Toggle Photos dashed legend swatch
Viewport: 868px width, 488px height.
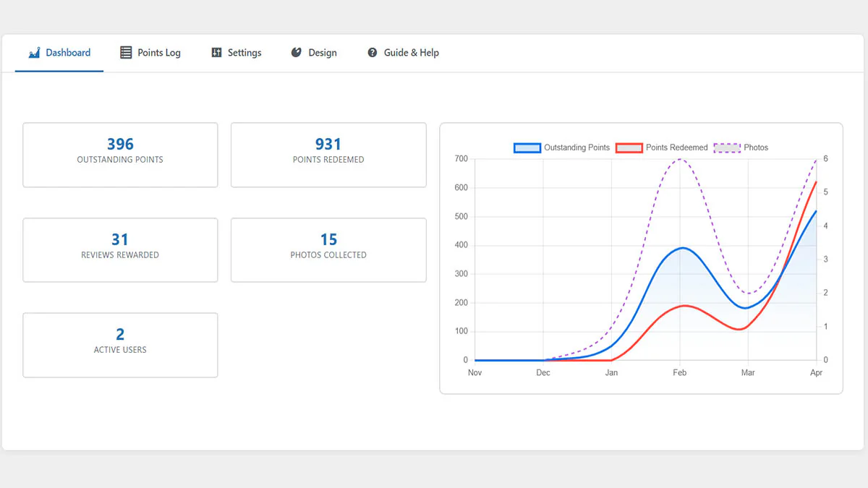coord(727,147)
